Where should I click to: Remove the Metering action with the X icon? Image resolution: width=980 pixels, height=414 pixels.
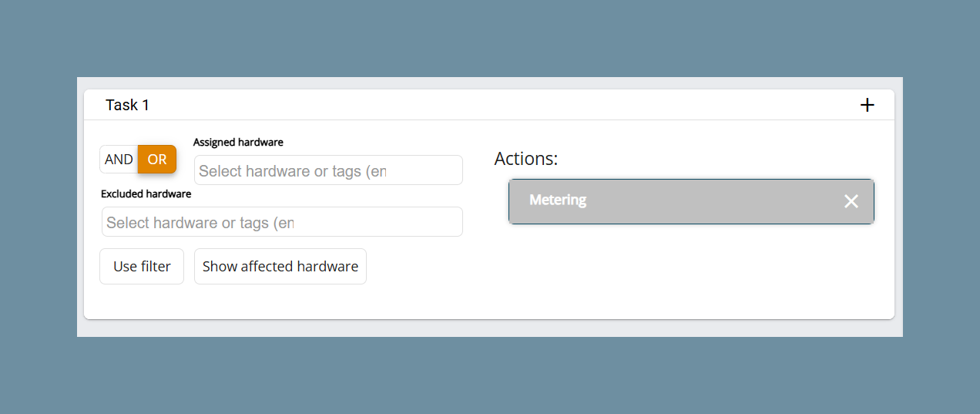pyautogui.click(x=851, y=201)
